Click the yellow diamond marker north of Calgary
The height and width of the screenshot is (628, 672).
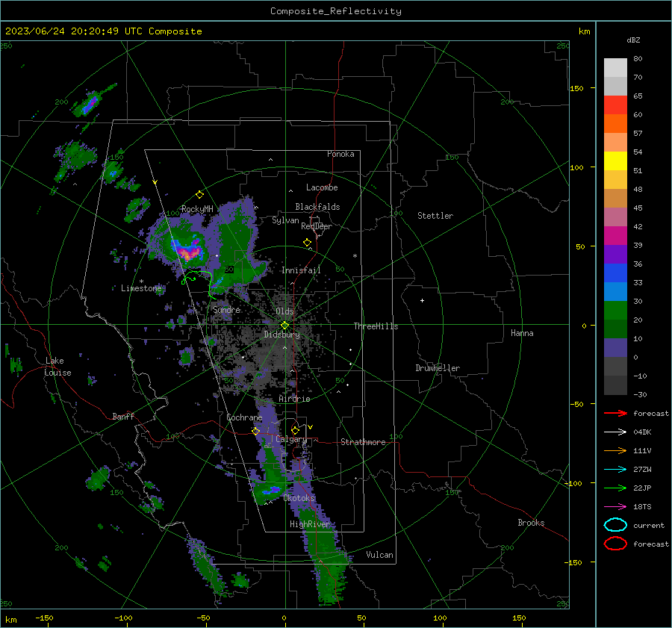click(x=295, y=430)
